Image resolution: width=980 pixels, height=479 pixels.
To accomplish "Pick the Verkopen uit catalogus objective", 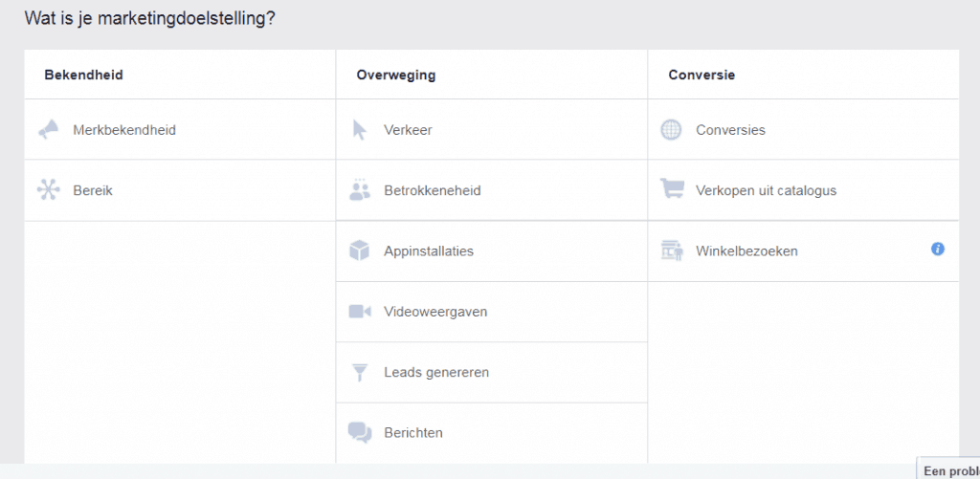I will [x=803, y=190].
